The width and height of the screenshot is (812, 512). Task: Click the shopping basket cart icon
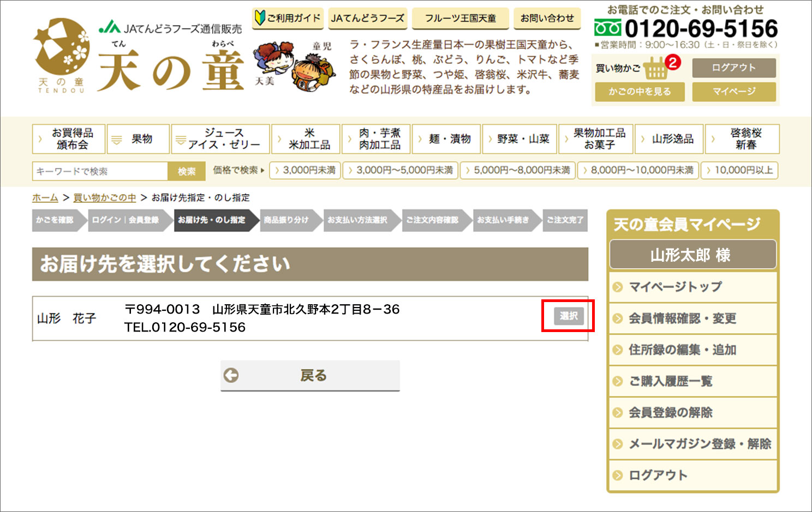655,69
